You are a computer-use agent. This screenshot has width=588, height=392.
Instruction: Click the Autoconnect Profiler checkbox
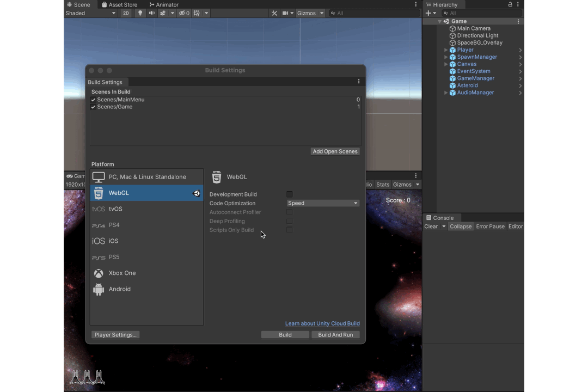[x=290, y=212]
